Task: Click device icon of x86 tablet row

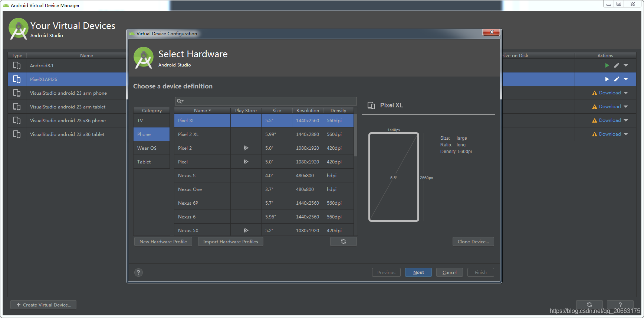Action: pyautogui.click(x=17, y=134)
